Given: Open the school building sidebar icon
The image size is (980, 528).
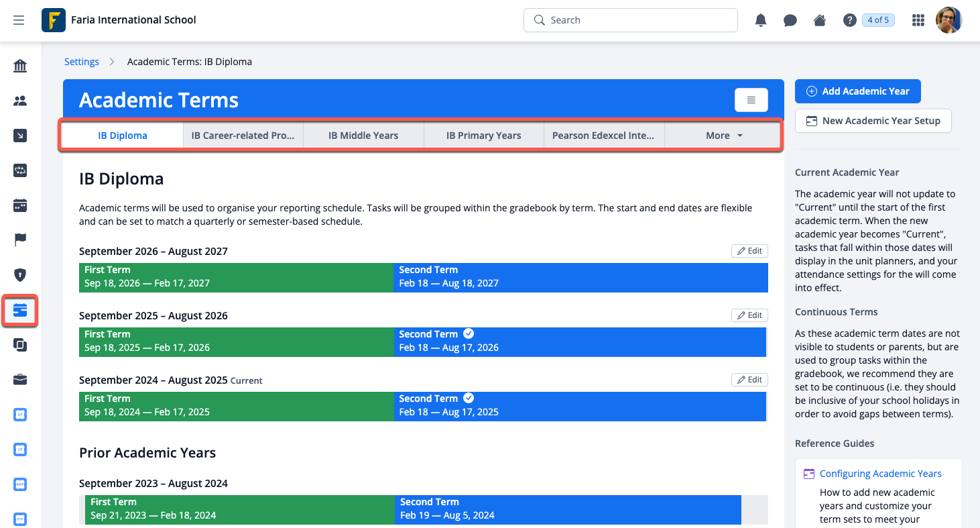Looking at the screenshot, I should coord(20,66).
